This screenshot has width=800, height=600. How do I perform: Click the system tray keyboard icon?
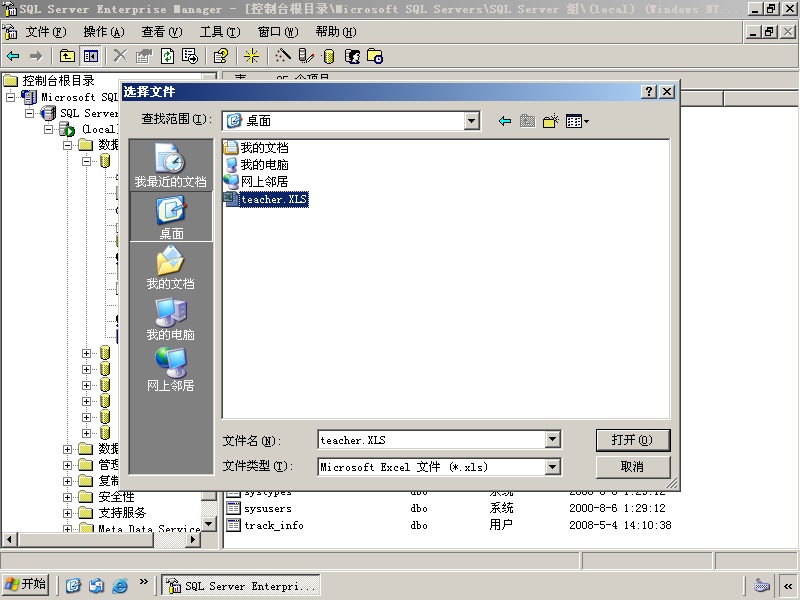tap(762, 586)
